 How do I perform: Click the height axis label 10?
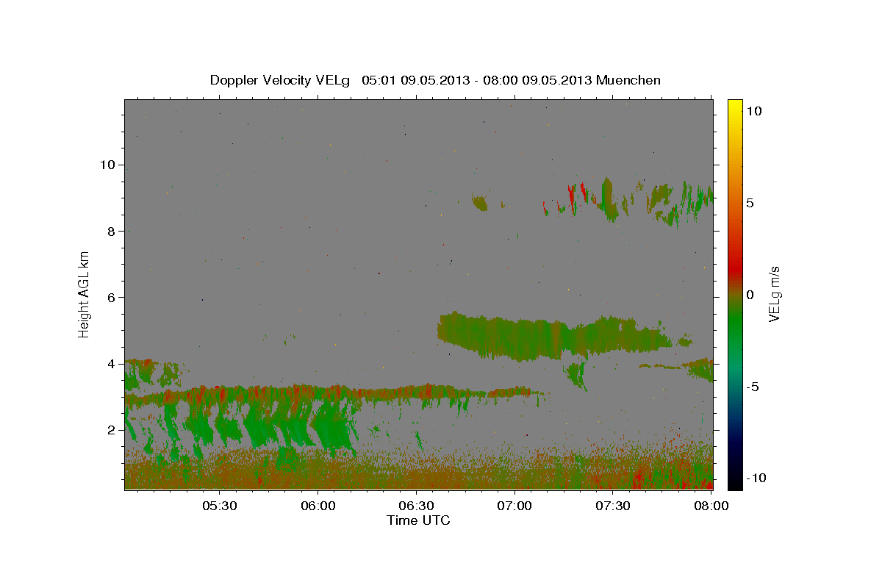(x=108, y=165)
